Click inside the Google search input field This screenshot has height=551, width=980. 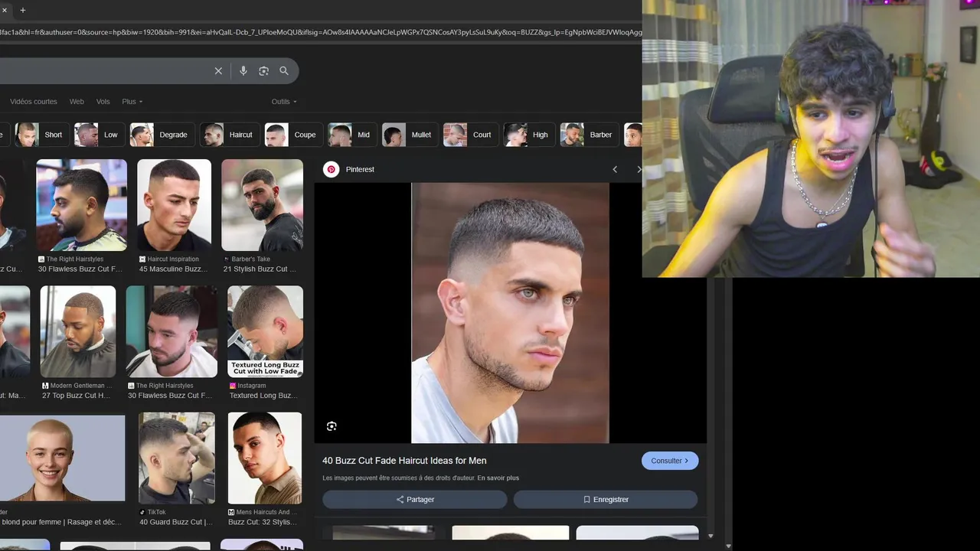[103, 70]
